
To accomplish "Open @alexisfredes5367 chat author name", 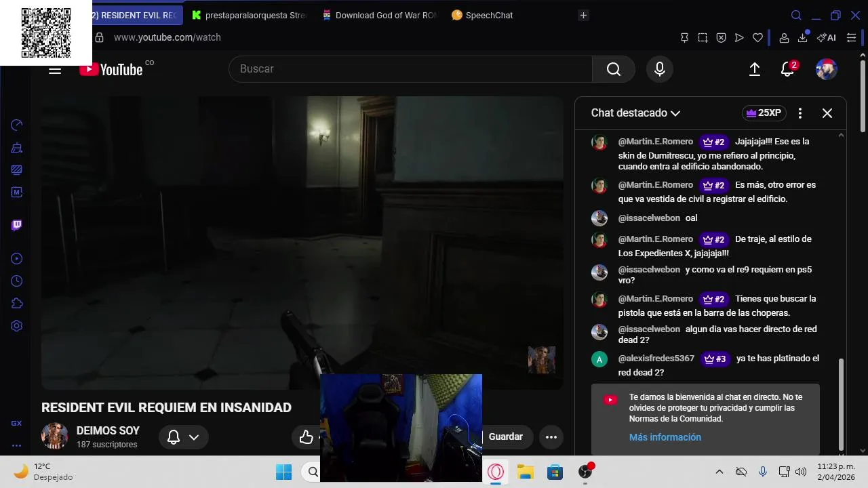I will tap(656, 358).
